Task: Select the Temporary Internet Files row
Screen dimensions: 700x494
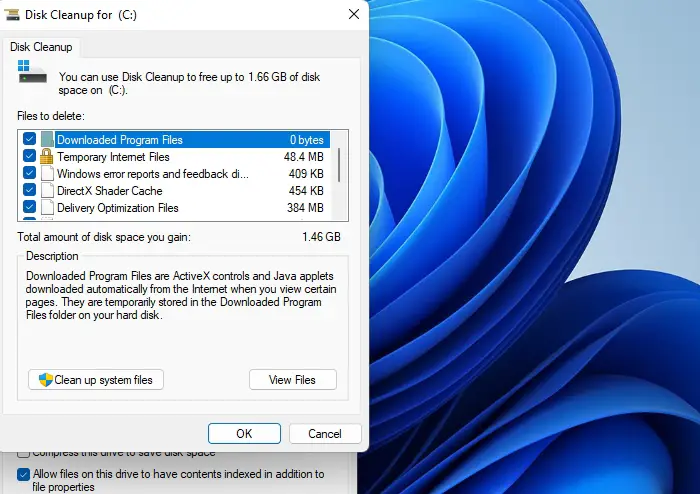Action: pos(176,157)
